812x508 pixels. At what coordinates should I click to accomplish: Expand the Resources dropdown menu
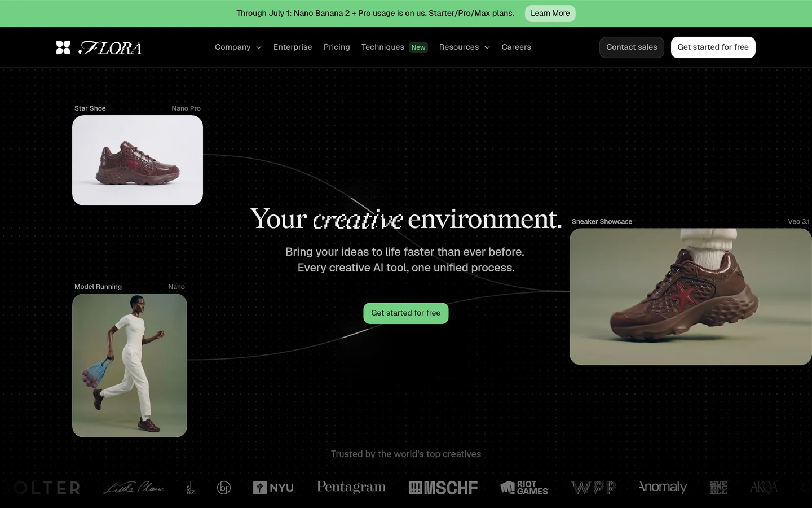click(465, 47)
